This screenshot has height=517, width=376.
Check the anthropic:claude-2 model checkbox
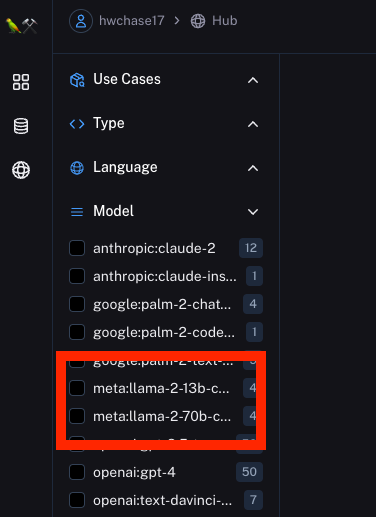[x=77, y=248]
